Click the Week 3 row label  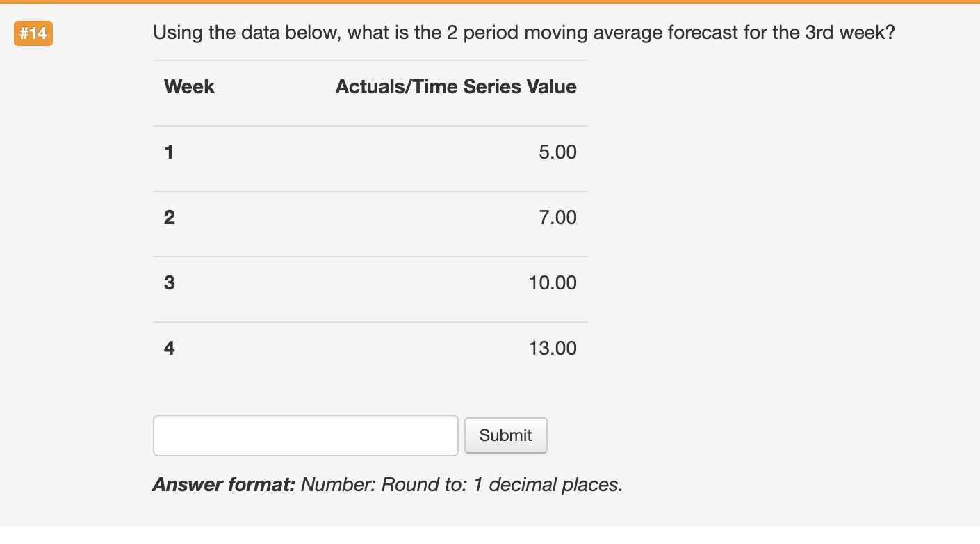click(x=169, y=282)
